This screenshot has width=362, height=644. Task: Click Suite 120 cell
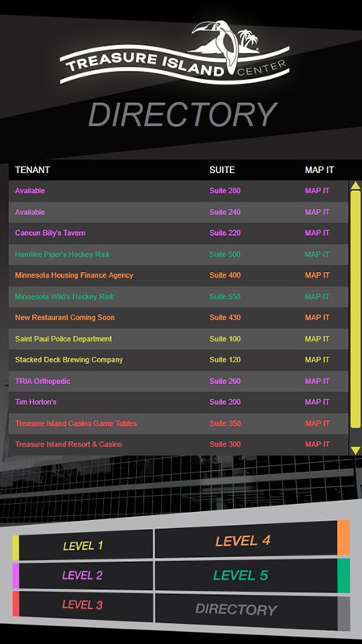pyautogui.click(x=225, y=360)
